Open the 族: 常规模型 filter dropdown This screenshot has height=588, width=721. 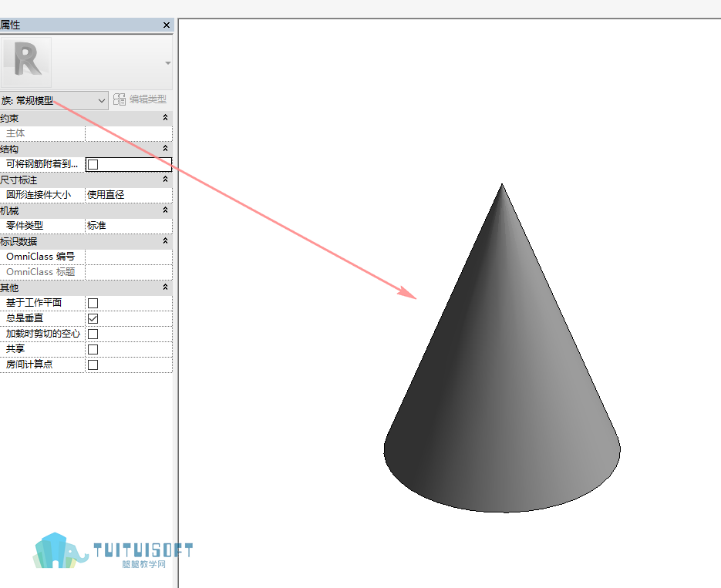pyautogui.click(x=54, y=100)
